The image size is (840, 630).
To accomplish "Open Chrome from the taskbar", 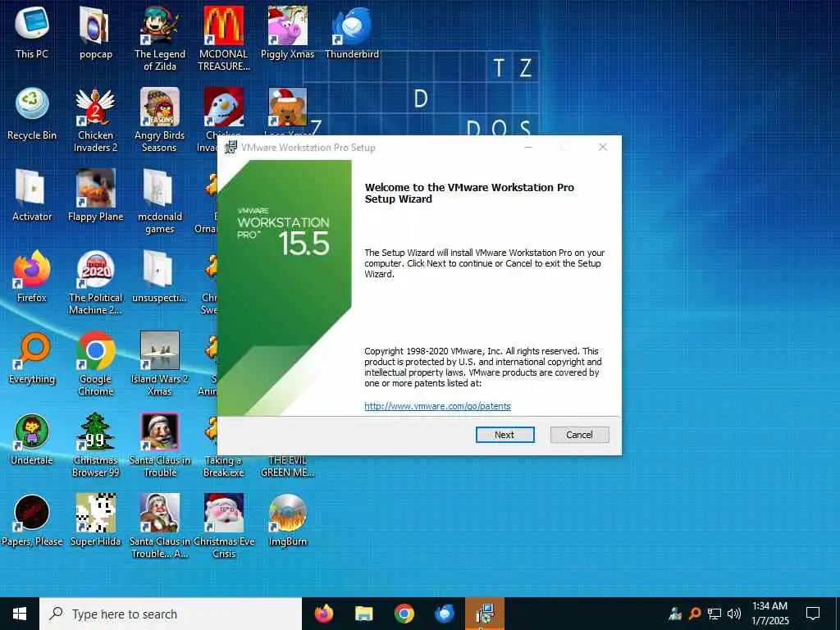I will click(404, 614).
